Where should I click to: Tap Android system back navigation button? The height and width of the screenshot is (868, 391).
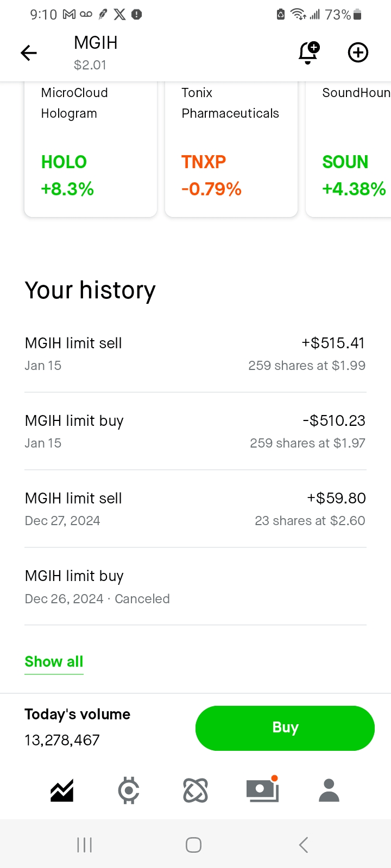(304, 845)
